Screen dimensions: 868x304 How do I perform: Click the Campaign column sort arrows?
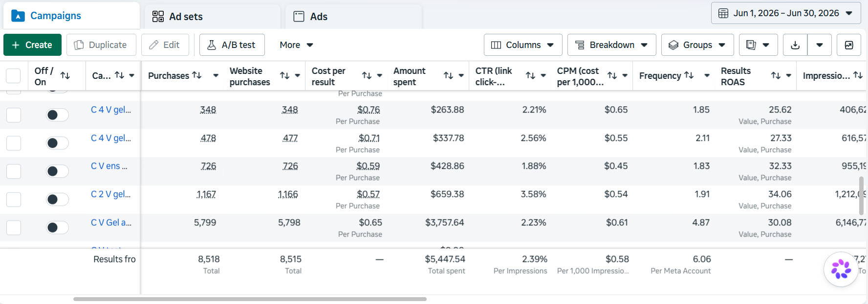pyautogui.click(x=119, y=75)
